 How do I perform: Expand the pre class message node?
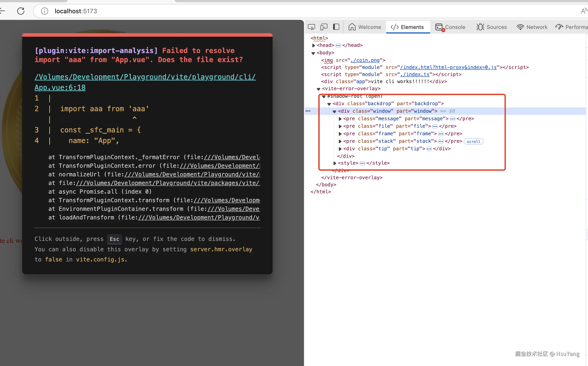click(x=340, y=119)
